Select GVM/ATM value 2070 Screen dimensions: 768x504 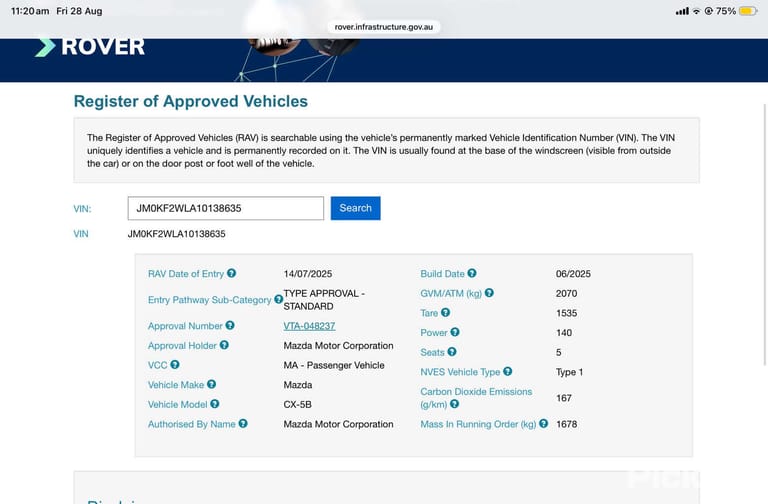tap(566, 293)
